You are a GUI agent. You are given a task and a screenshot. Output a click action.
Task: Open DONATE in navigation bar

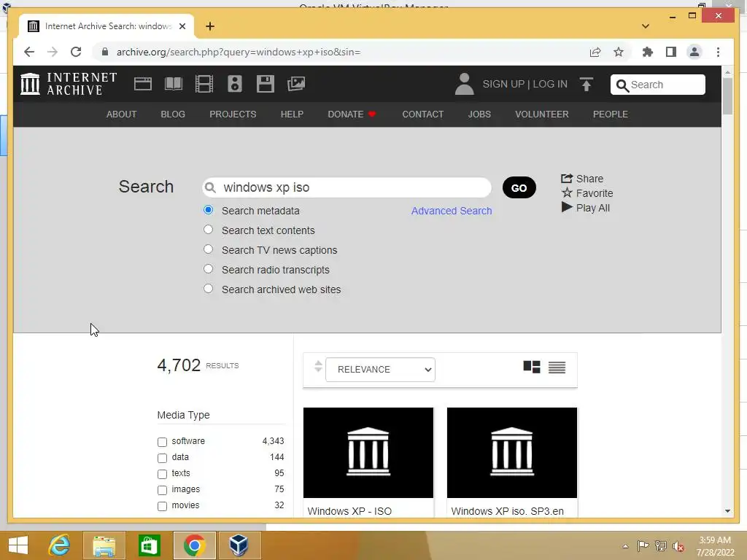tap(352, 114)
